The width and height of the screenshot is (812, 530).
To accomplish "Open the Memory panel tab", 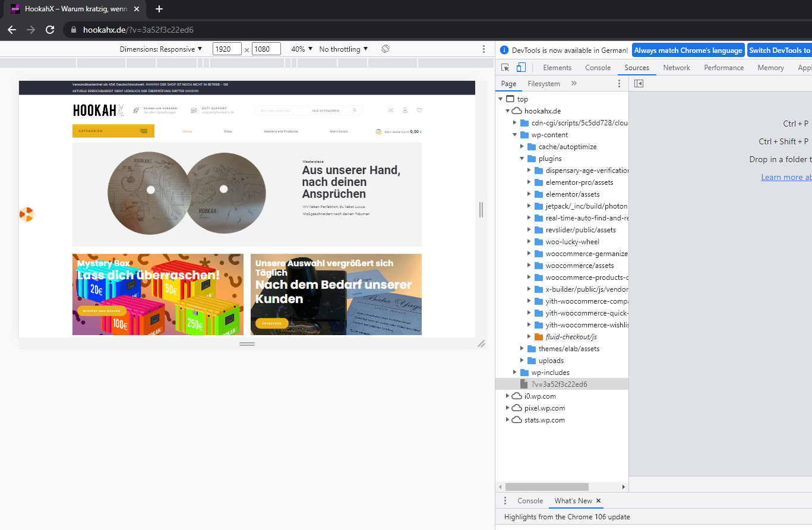I will coord(770,68).
